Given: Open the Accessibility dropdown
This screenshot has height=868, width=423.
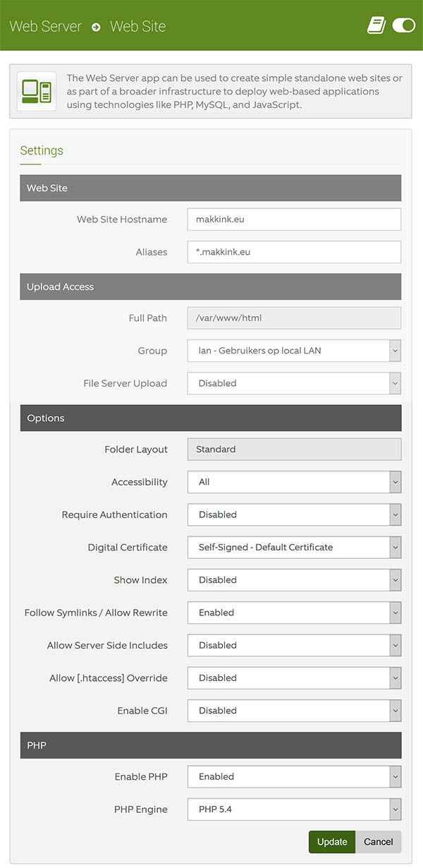Looking at the screenshot, I should tap(294, 482).
